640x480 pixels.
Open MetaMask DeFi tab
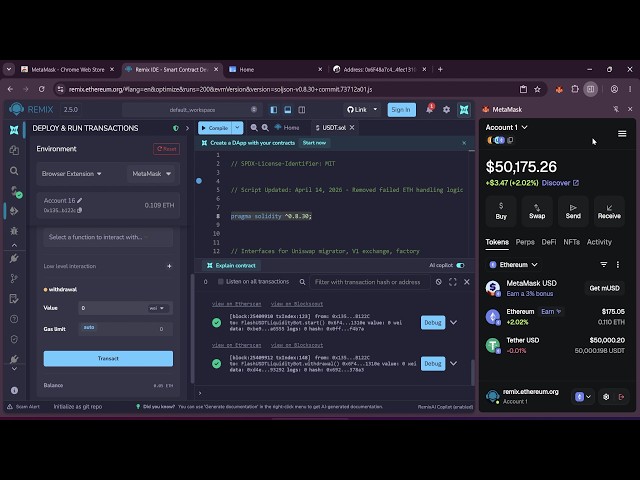coord(549,242)
